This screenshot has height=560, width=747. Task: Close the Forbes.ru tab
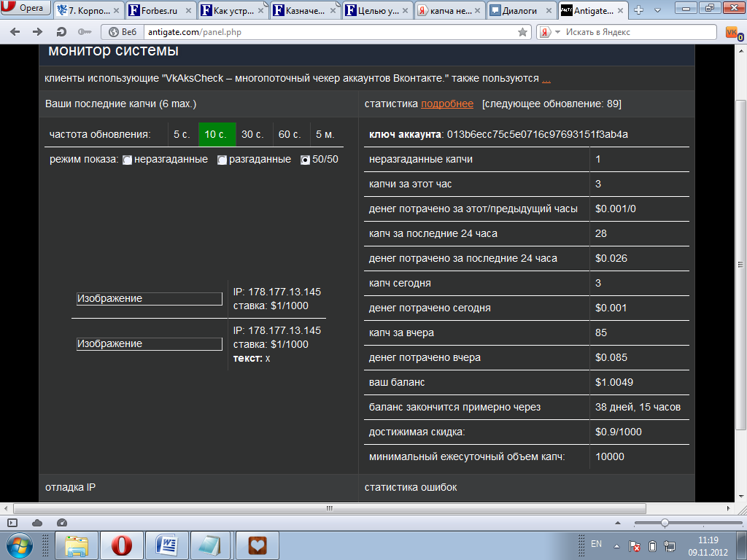coord(188,10)
